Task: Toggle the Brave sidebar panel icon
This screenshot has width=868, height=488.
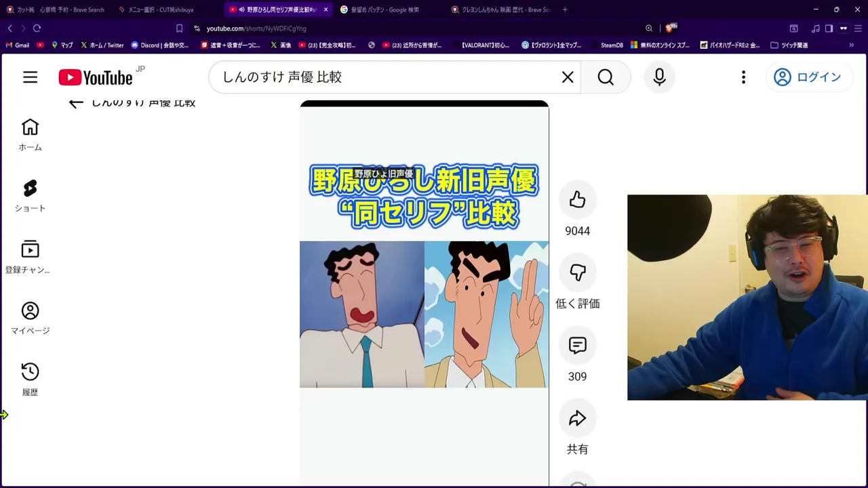Action: [829, 28]
